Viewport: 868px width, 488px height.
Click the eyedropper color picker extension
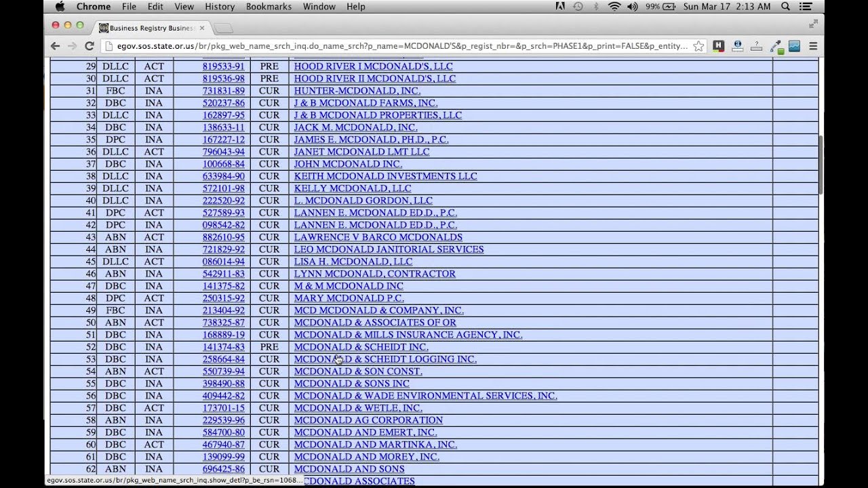[x=776, y=46]
